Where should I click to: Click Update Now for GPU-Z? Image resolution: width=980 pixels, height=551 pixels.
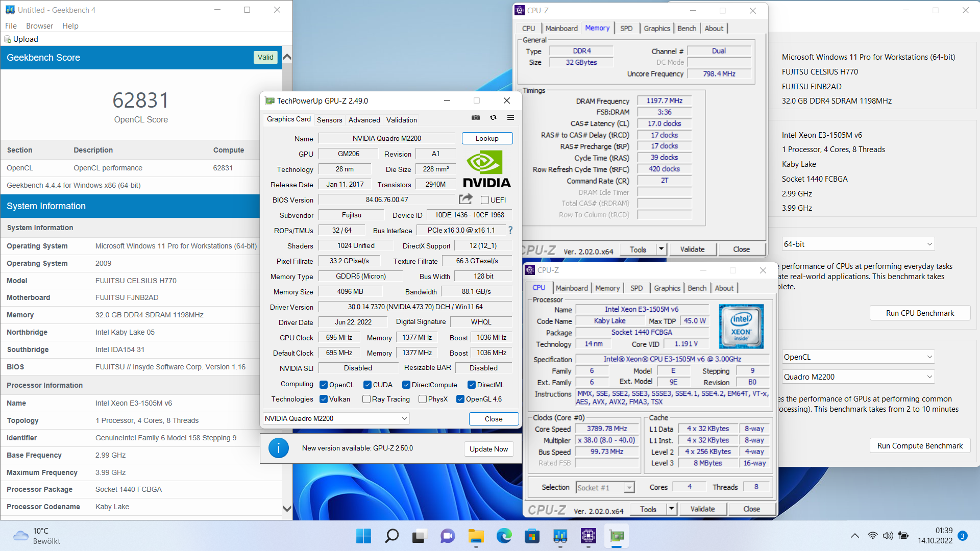(488, 449)
